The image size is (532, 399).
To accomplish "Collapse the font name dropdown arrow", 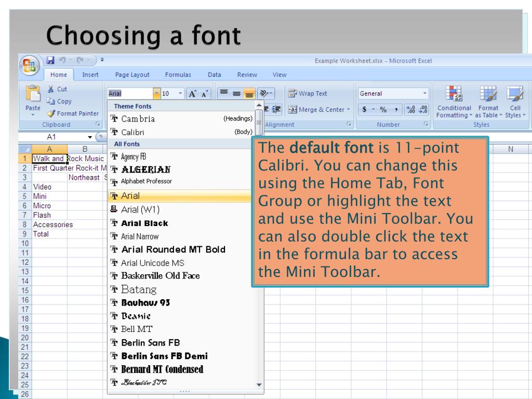I will click(156, 94).
